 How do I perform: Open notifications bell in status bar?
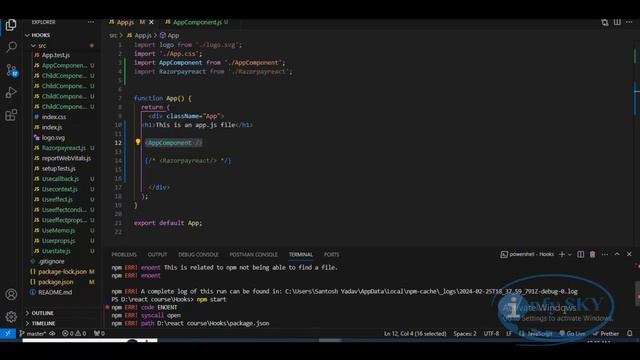[x=630, y=333]
